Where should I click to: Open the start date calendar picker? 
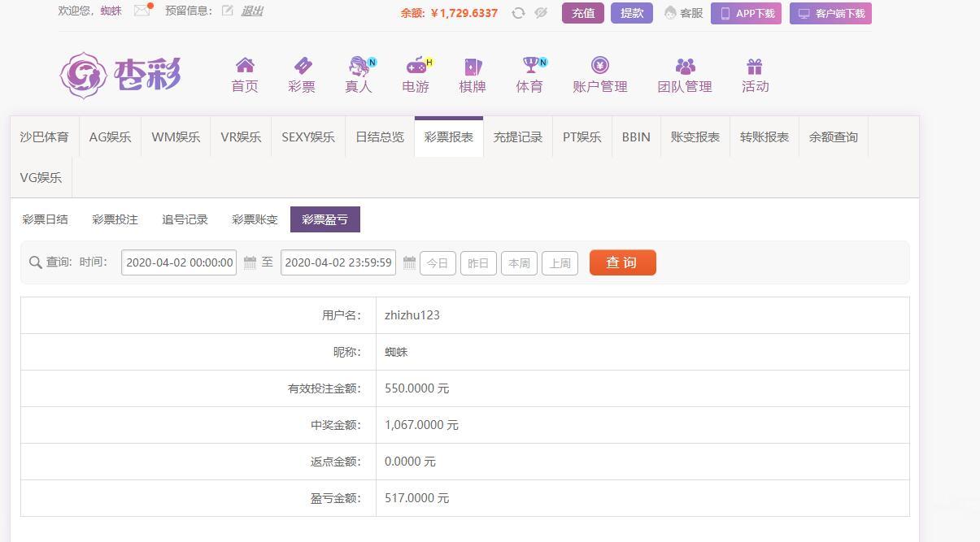(x=250, y=262)
